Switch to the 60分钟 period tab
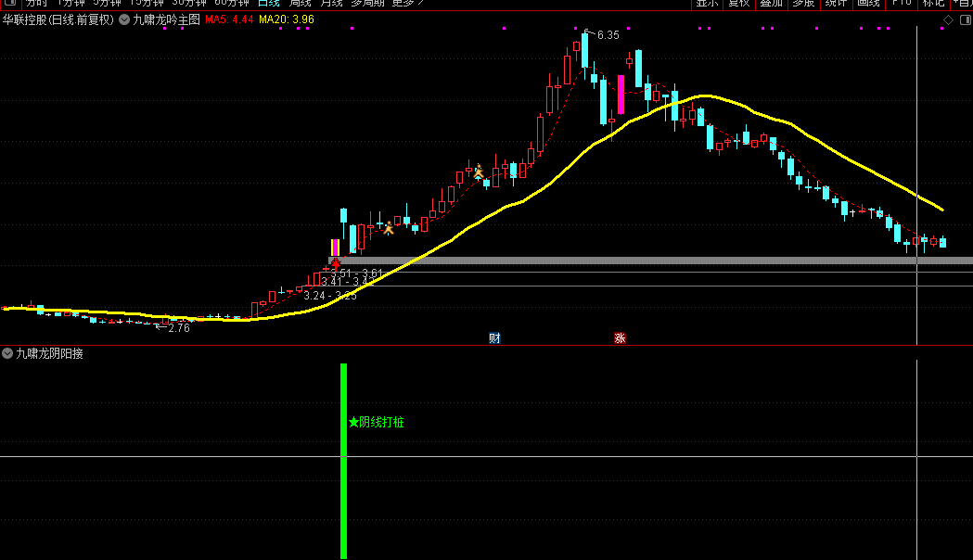Viewport: 973px width, 560px height. point(232,3)
